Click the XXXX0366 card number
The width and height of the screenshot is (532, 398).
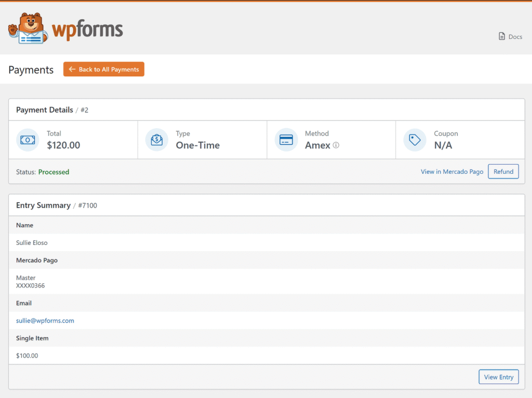[x=31, y=286]
